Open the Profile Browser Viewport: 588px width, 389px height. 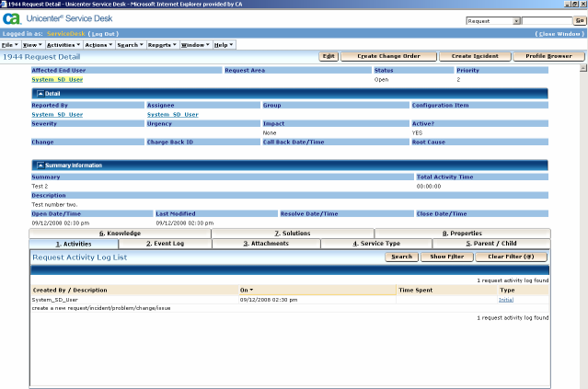pyautogui.click(x=548, y=56)
